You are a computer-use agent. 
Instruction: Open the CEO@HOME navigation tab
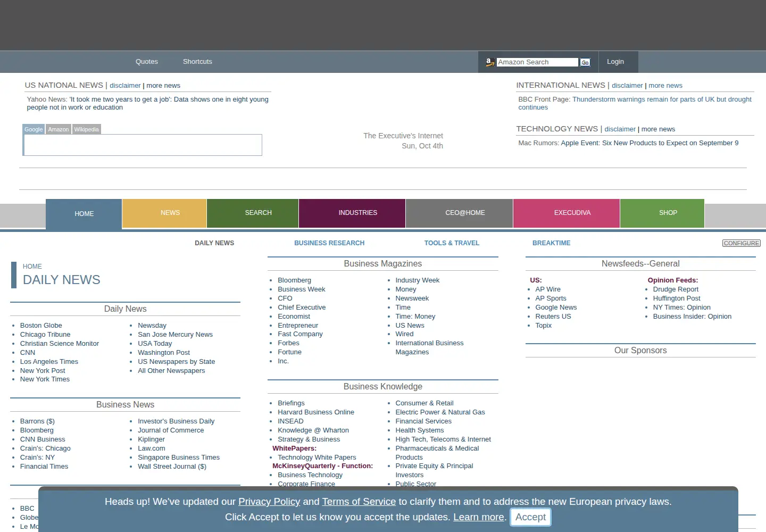tap(460, 213)
